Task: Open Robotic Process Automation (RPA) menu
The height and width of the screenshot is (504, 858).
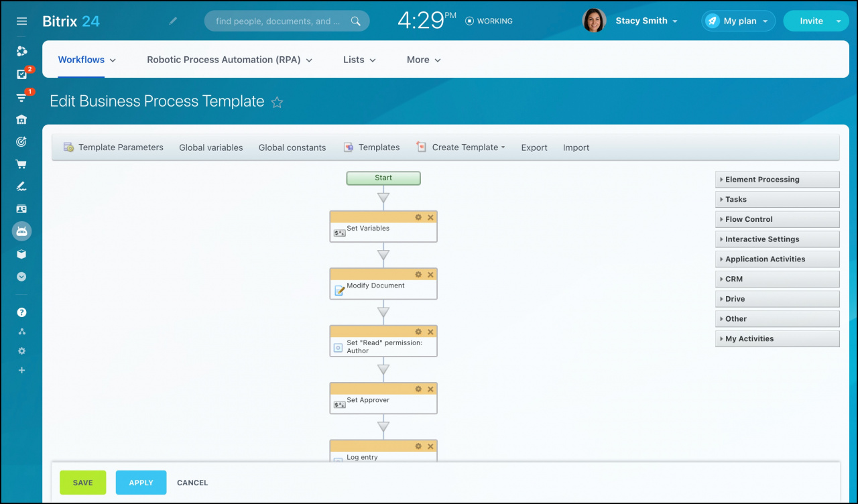Action: 230,60
